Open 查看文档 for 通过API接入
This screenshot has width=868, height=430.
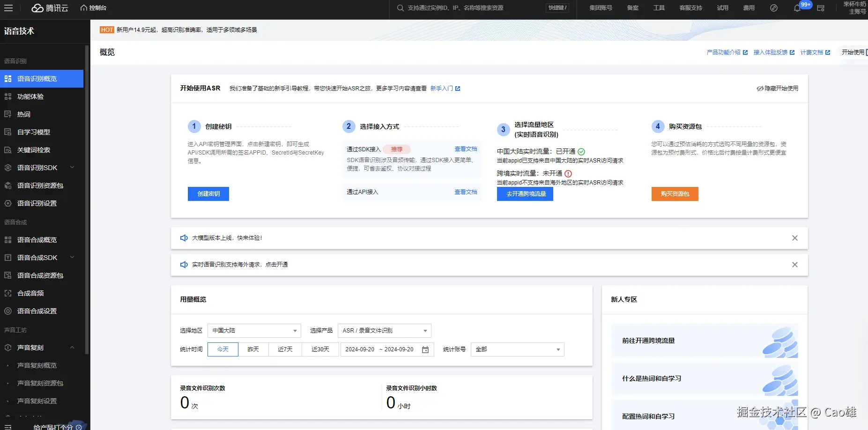pos(466,192)
